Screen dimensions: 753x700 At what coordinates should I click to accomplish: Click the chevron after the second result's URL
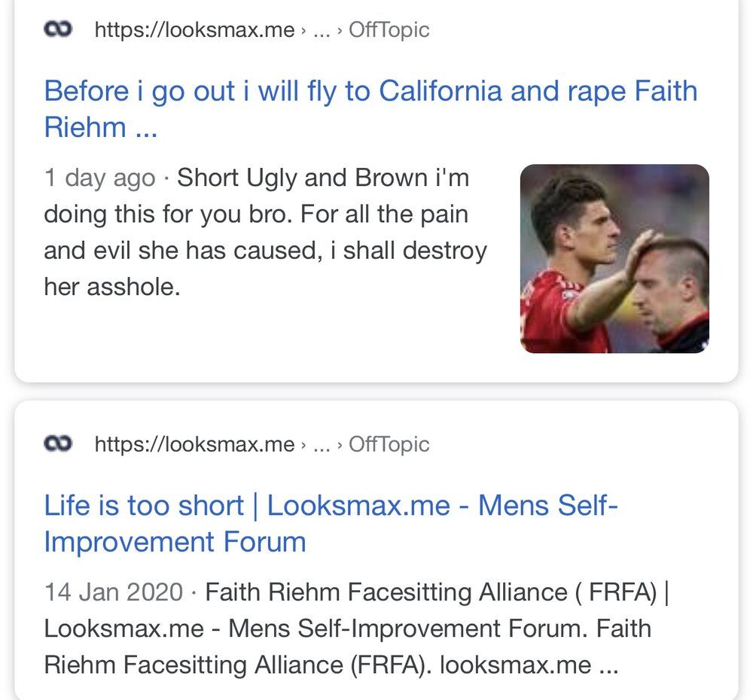[x=303, y=446]
